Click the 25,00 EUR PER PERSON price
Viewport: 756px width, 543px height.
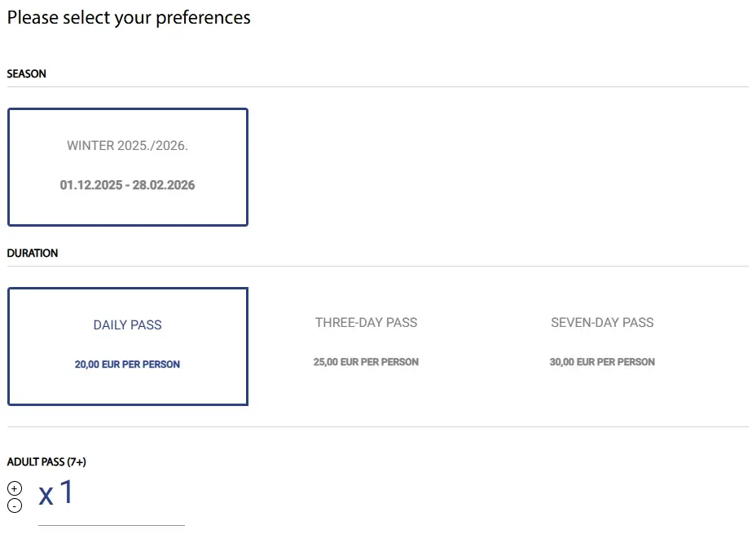[366, 362]
